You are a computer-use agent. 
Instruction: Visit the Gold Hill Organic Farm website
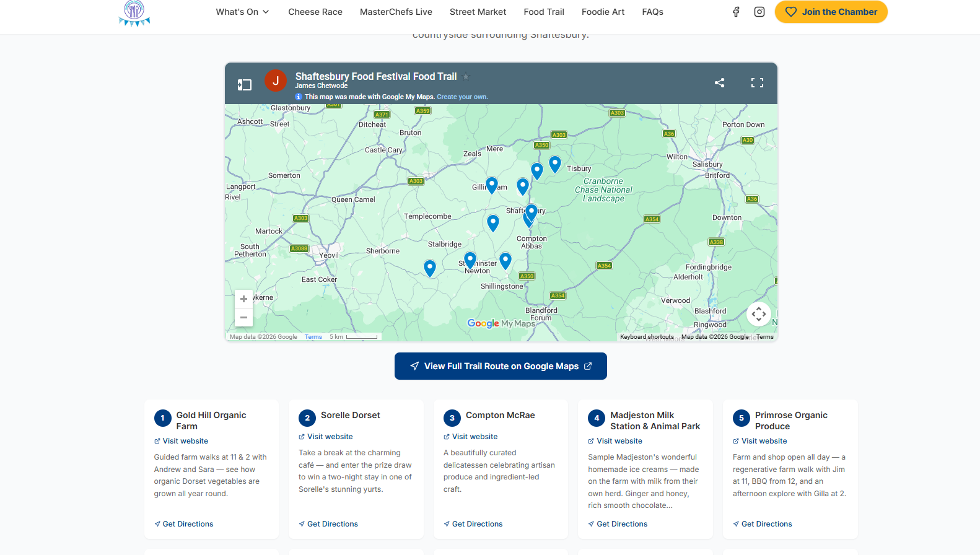coord(181,441)
